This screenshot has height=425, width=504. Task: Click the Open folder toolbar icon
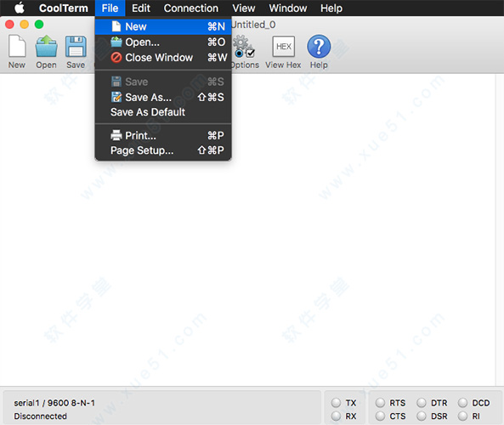point(46,47)
